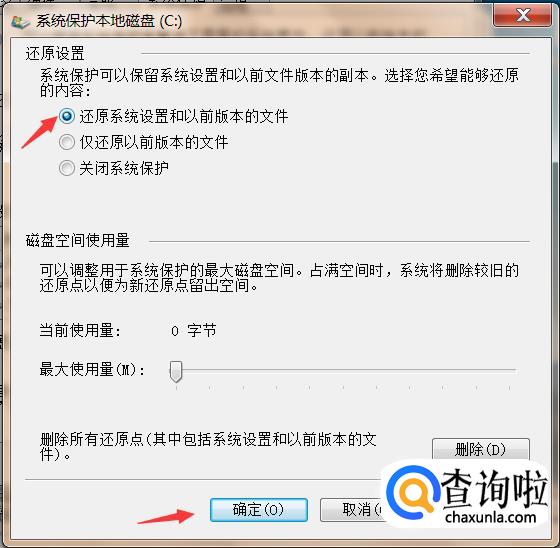Click the 系统保护本地磁盘 (C:) title bar text
The width and height of the screenshot is (560, 548).
tap(109, 21)
